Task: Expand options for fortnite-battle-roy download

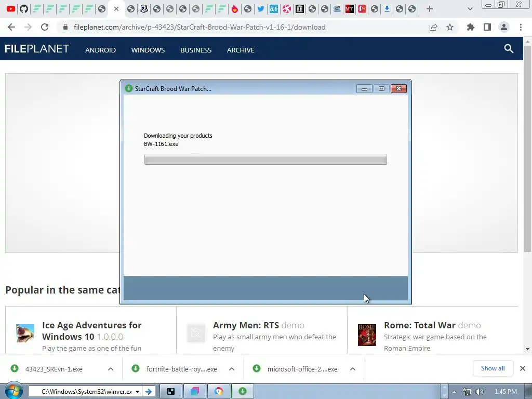Action: tap(232, 369)
